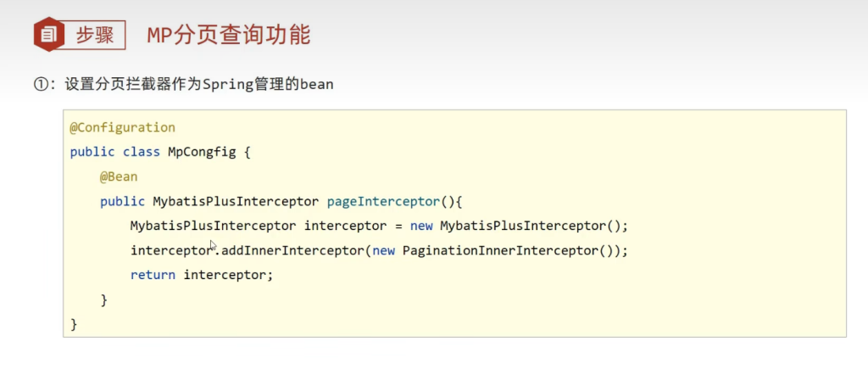This screenshot has height=381, width=868.
Task: Click the method's closing brace
Action: click(x=104, y=300)
